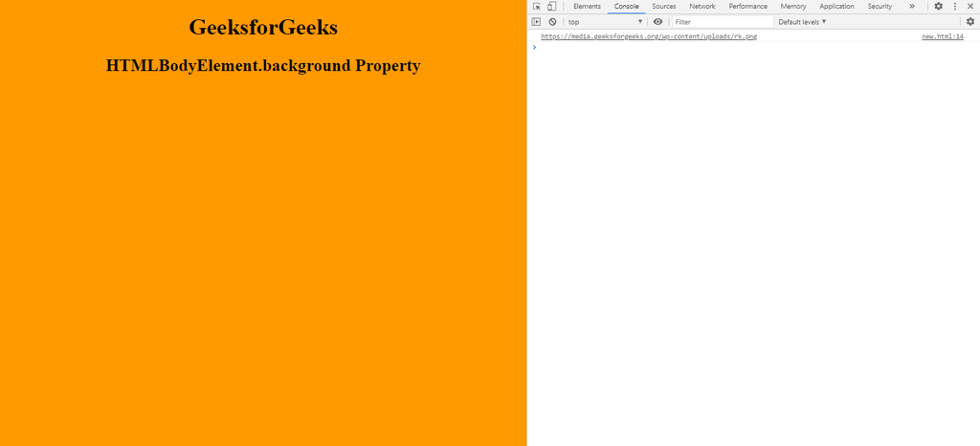Switch to the Console tab
Viewport: 980px width, 446px height.
click(x=626, y=7)
